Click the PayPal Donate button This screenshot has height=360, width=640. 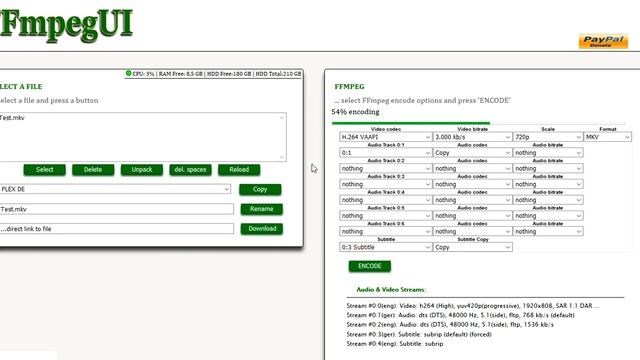603,41
